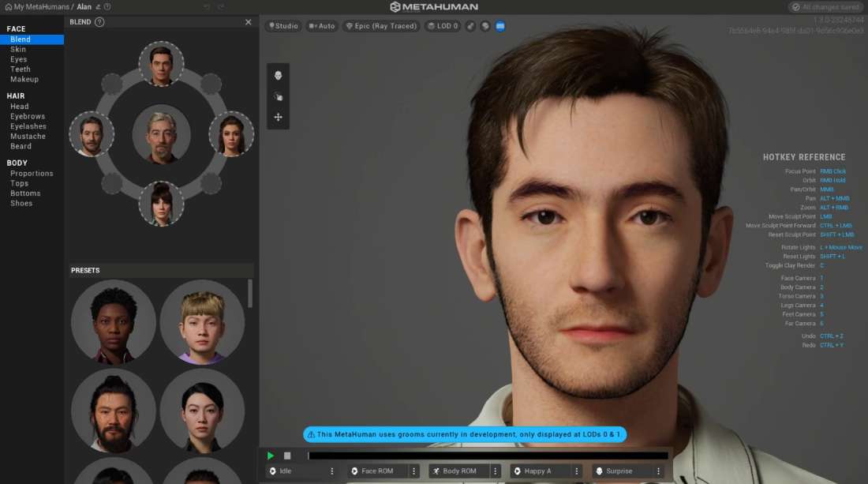Select the Face ROM animation
The height and width of the screenshot is (484, 868).
click(378, 471)
